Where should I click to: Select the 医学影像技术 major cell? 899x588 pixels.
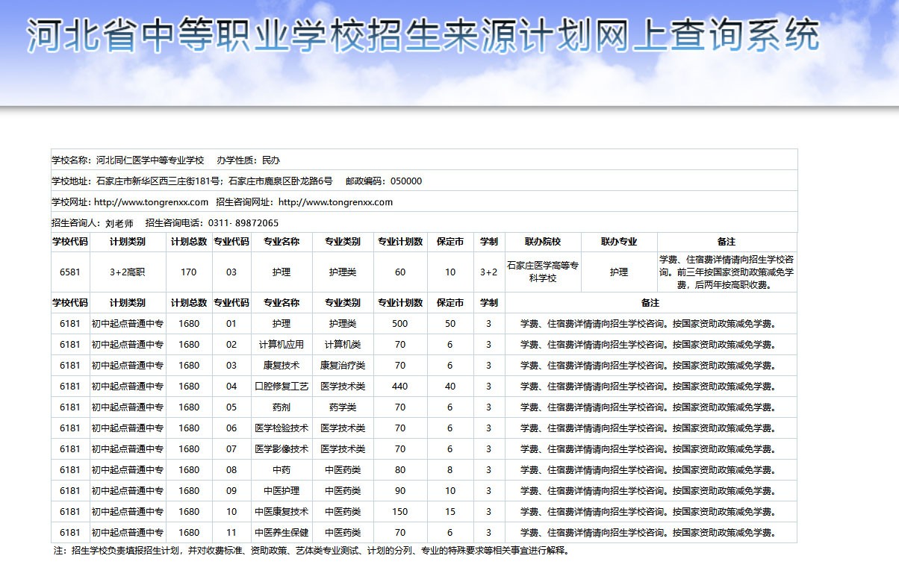point(281,449)
